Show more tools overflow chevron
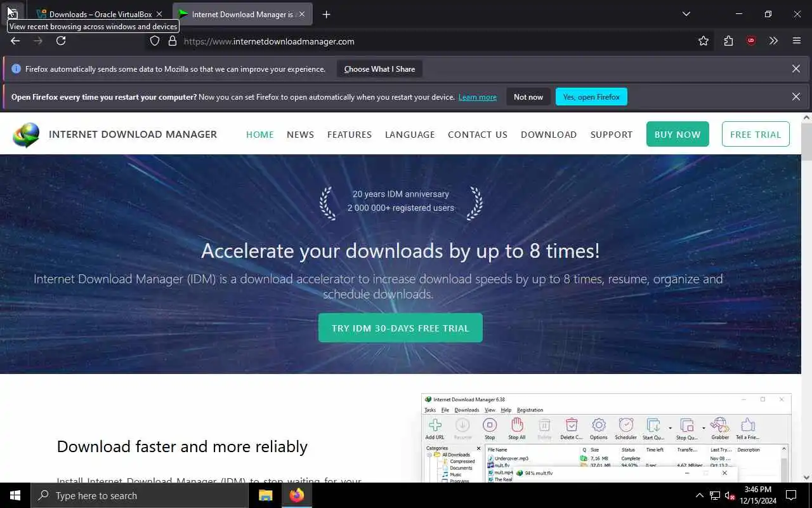The height and width of the screenshot is (508, 812). [773, 41]
